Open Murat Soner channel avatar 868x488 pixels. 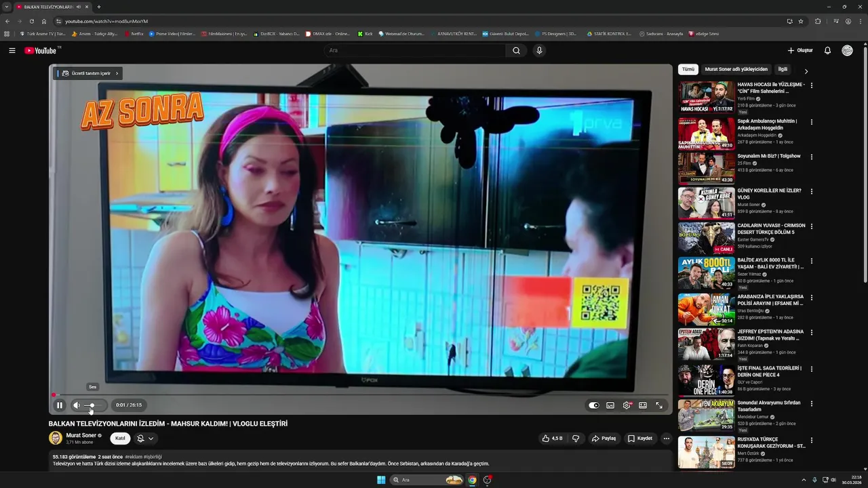click(x=56, y=438)
